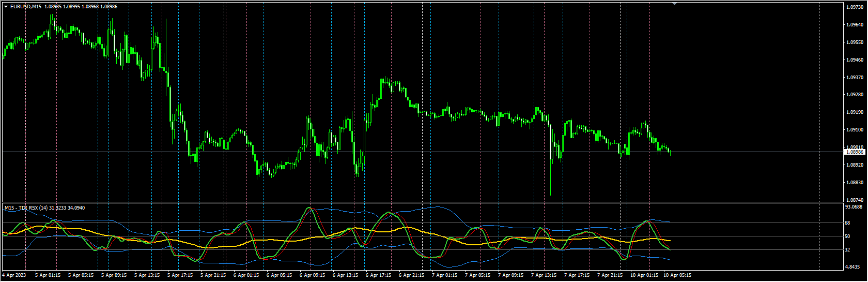Viewport: 868px width, 282px height.
Task: Click time label 7 Apr 09:15
Action: (511, 275)
